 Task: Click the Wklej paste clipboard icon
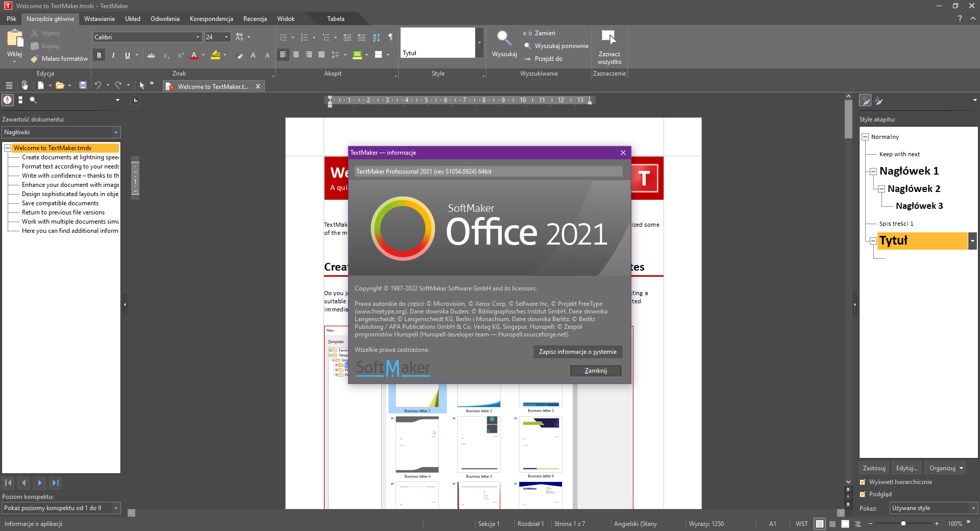click(x=15, y=39)
